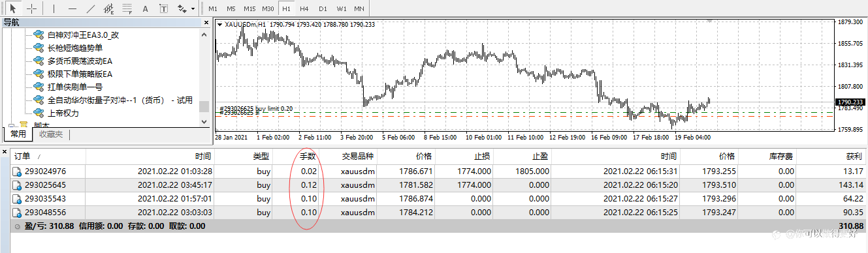Click take-profit value 1805.000
Viewport: 868px width, 253px height.
point(532,171)
